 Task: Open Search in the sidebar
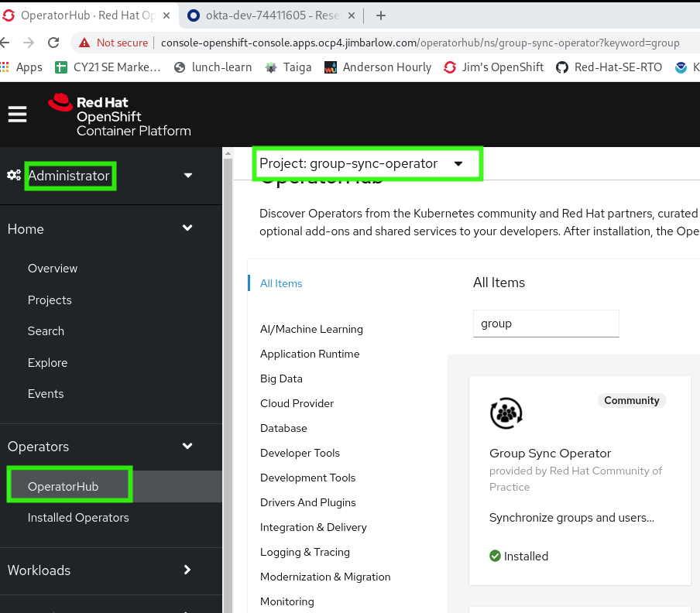point(46,331)
